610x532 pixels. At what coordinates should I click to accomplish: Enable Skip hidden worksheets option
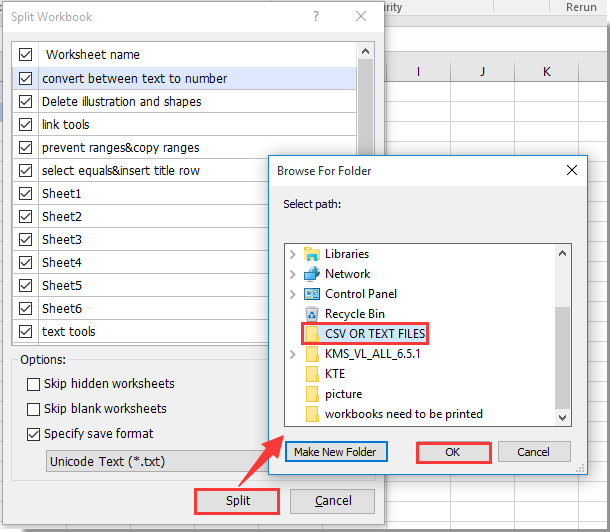tap(33, 384)
